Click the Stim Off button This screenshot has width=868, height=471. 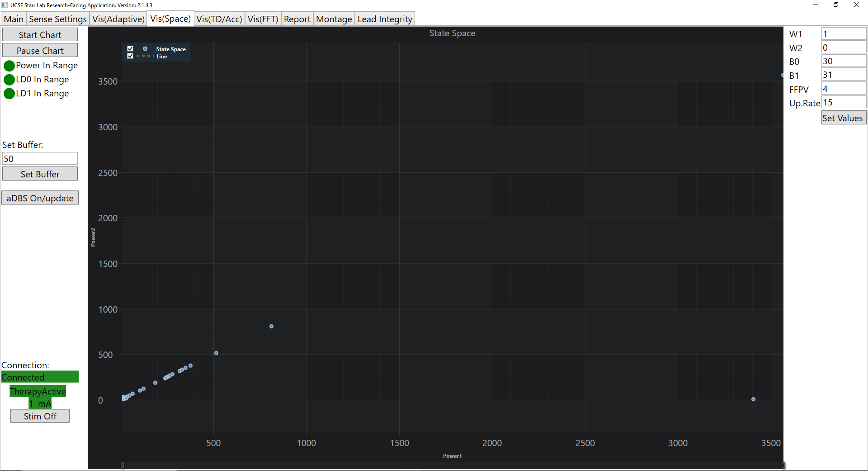(40, 416)
